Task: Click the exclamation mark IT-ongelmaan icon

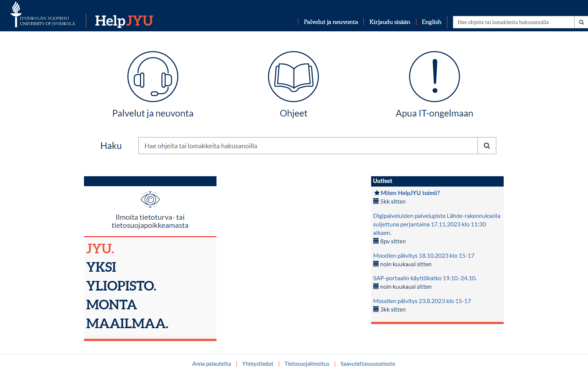Action: [x=434, y=77]
